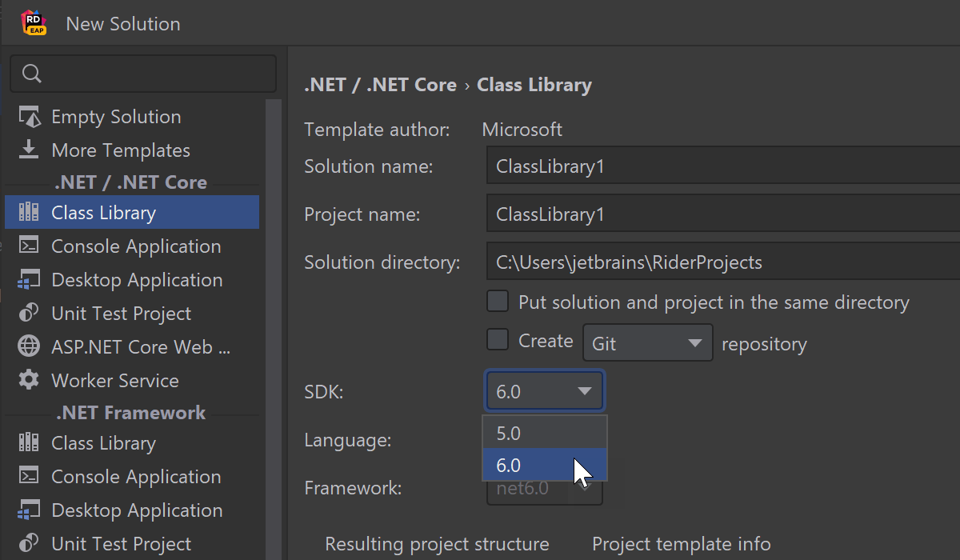Select the Empty Solution template icon
Screen dimensions: 960x560
29,117
